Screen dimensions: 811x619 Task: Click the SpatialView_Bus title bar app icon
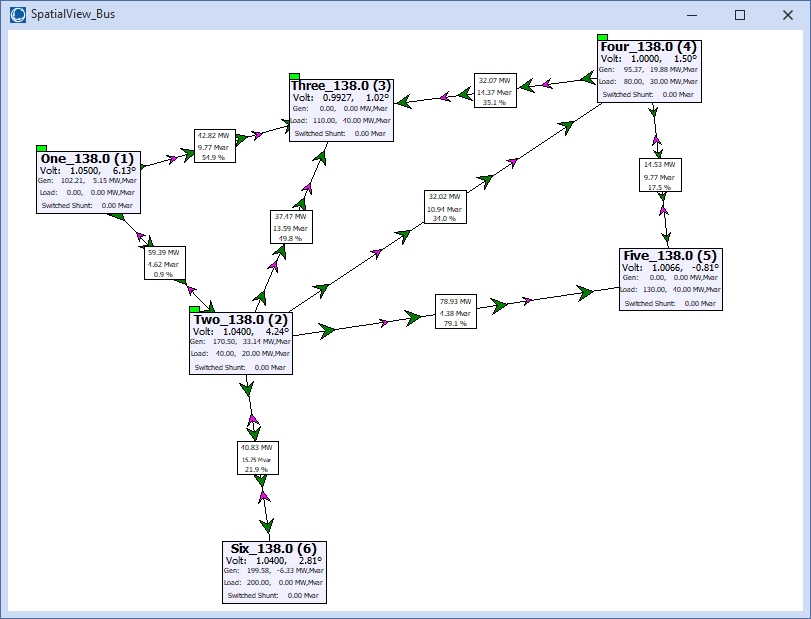[x=16, y=15]
